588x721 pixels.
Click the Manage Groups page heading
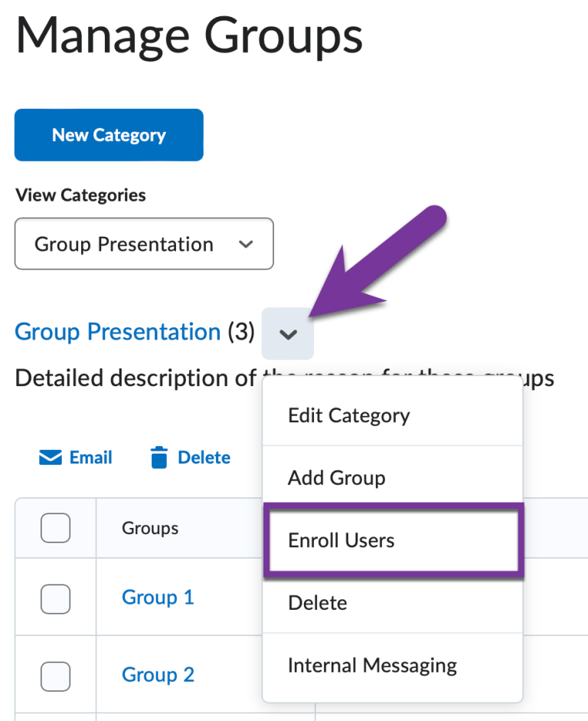[x=188, y=35]
